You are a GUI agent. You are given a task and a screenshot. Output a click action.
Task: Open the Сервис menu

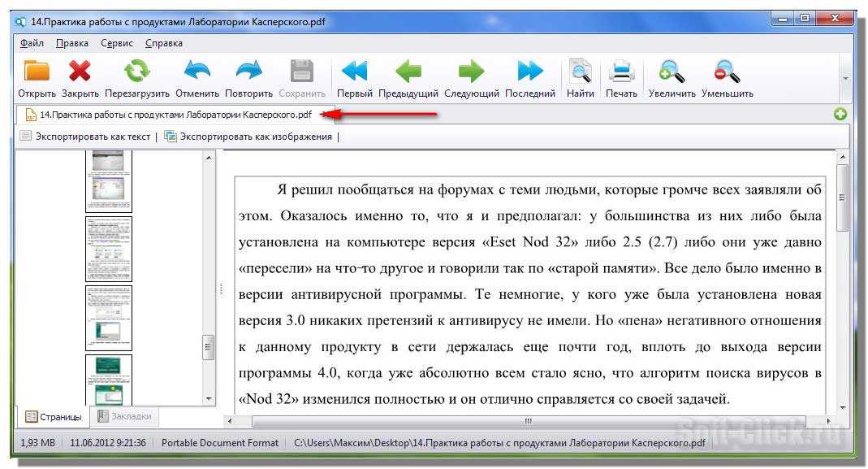point(117,43)
